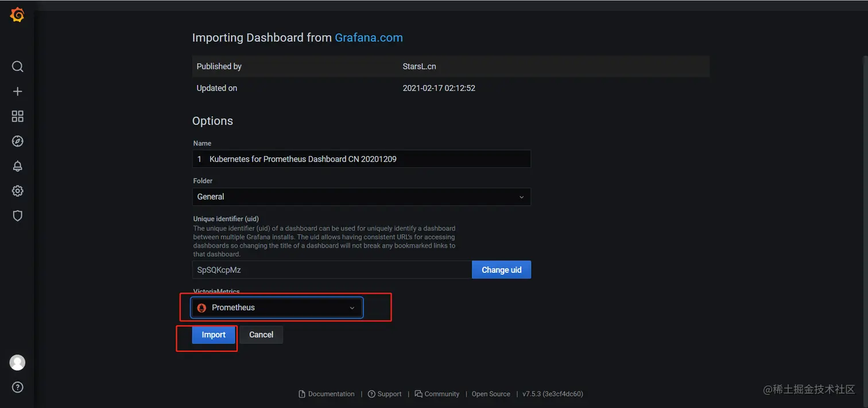This screenshot has width=868, height=408.
Task: Click the Updated on label
Action: point(217,88)
